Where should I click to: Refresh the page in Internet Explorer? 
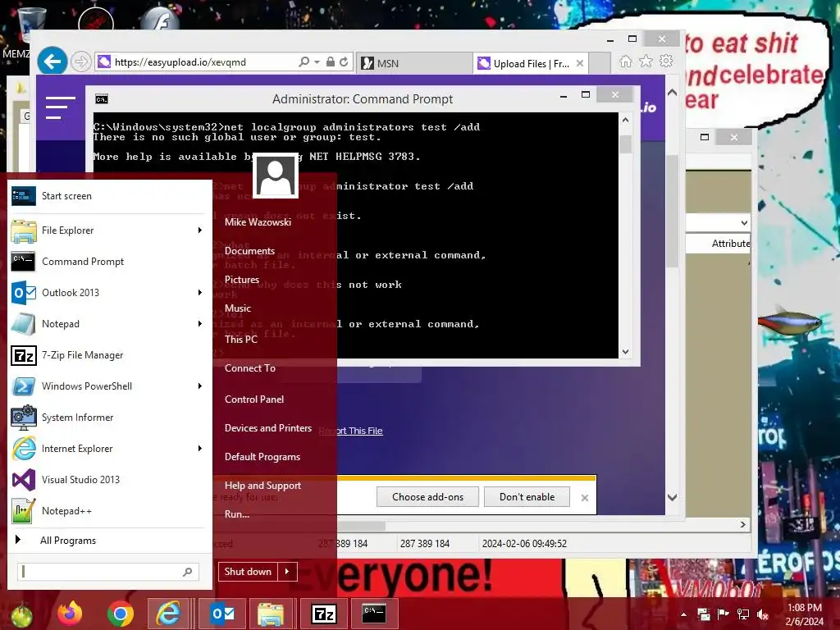click(x=344, y=62)
